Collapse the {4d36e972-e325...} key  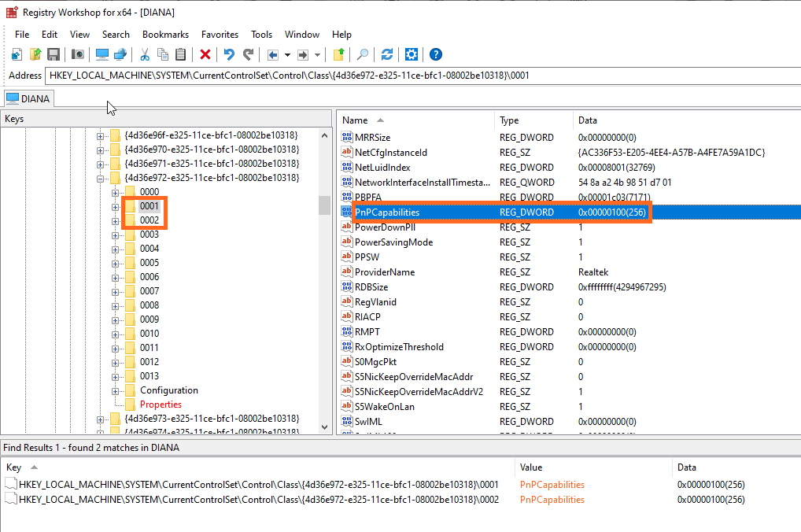point(100,179)
